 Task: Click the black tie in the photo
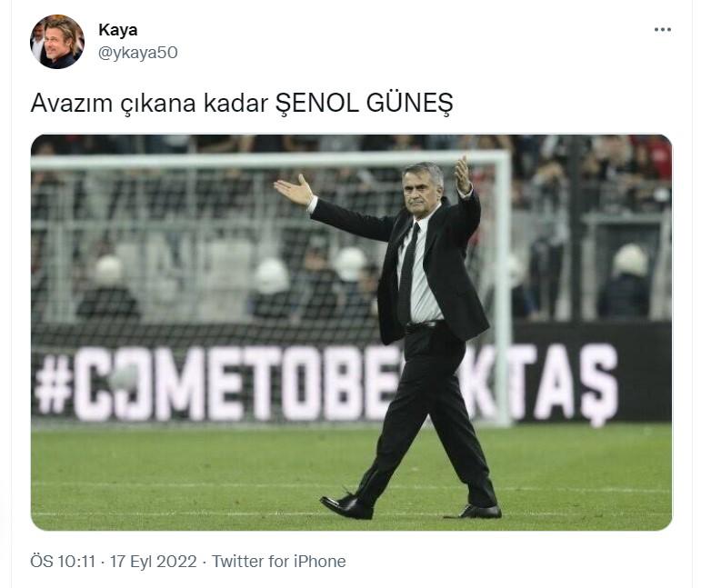click(x=408, y=273)
